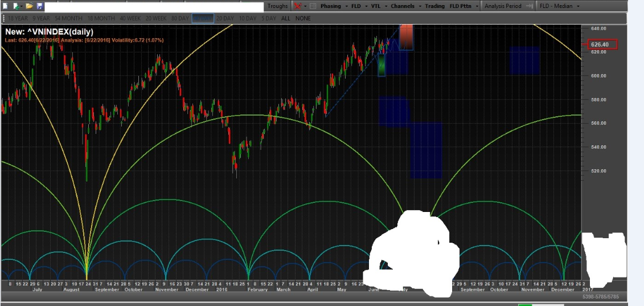644x306 pixels.
Task: Save using the floppy disk icon
Action: 40,6
